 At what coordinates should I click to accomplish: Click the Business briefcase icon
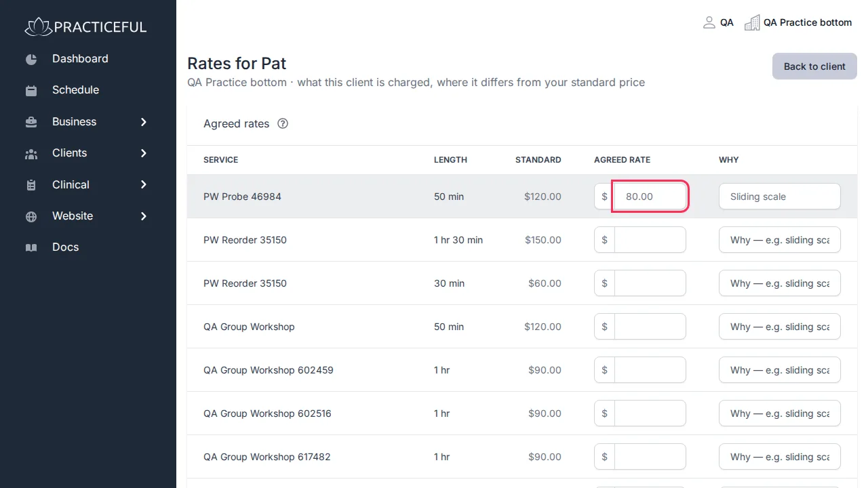point(31,122)
